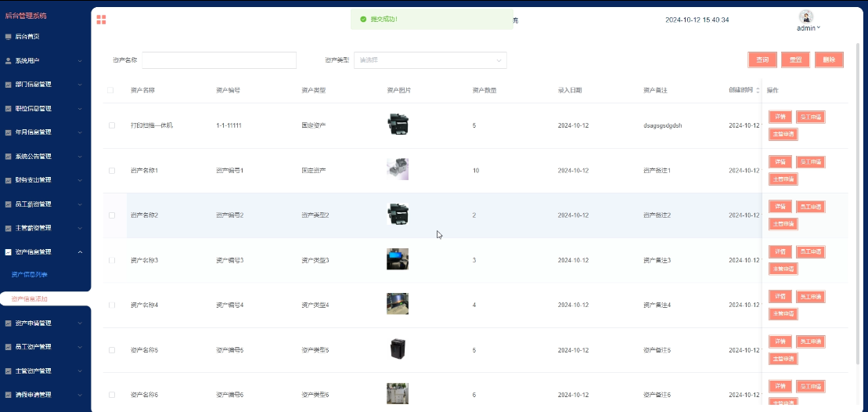Screen dimensions: 868x412
Task: Open asset image of 资产名称3 row
Action: coord(398,259)
